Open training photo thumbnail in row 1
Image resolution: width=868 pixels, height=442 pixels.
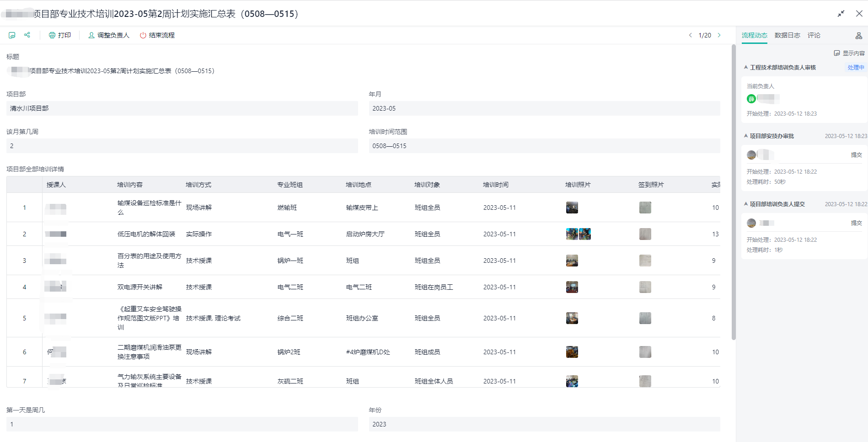572,208
